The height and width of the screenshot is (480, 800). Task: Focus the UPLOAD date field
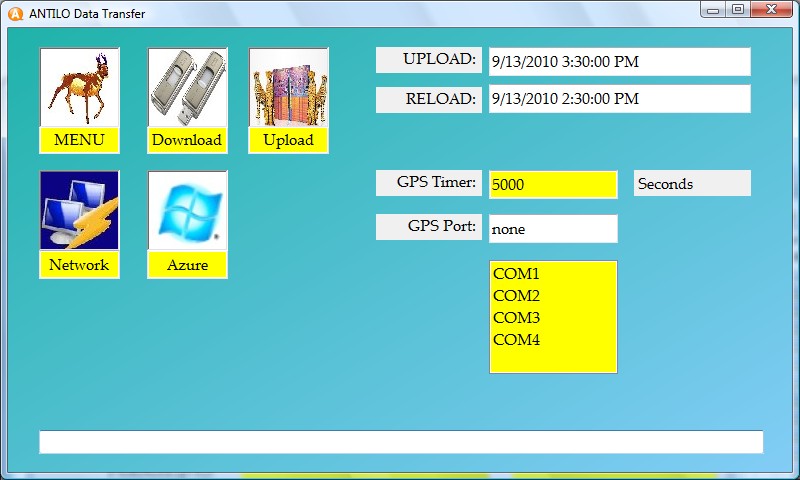click(618, 61)
